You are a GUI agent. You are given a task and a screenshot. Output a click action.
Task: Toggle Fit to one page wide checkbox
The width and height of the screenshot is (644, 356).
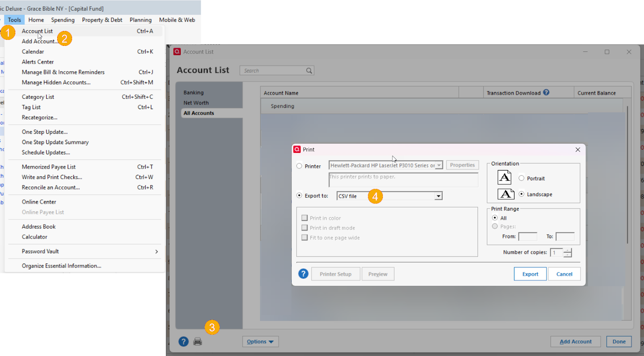[x=305, y=237]
